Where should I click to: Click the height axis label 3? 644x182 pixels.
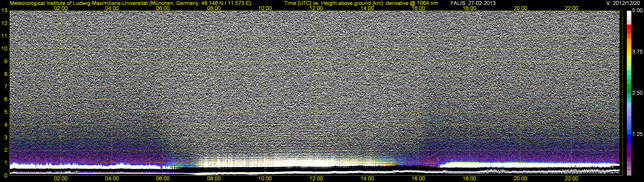click(x=6, y=137)
